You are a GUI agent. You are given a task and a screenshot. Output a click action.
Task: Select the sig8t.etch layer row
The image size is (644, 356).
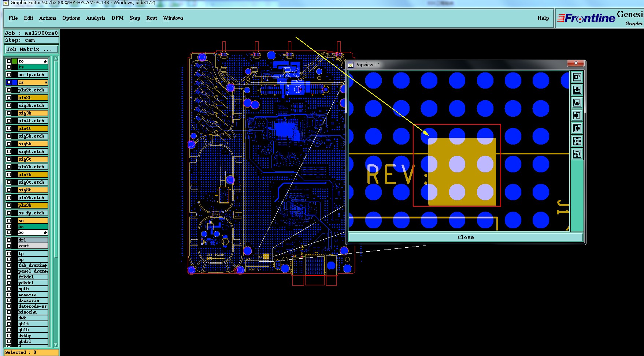tap(33, 182)
